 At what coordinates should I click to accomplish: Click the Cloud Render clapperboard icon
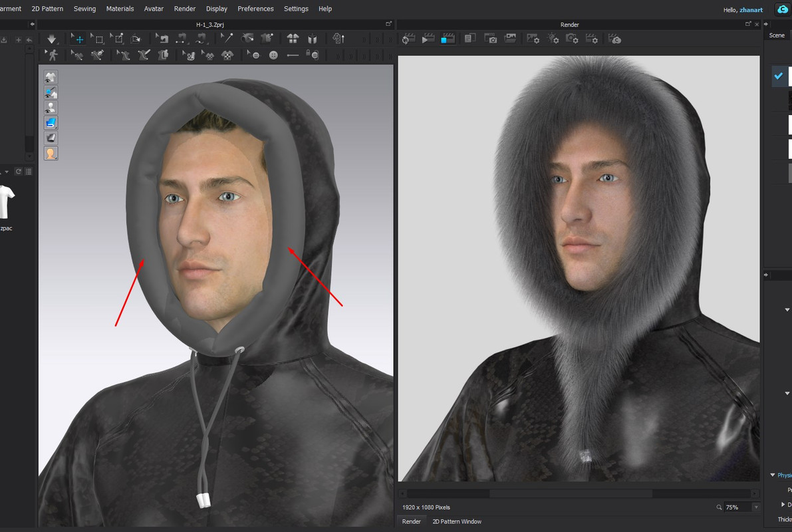(x=614, y=39)
